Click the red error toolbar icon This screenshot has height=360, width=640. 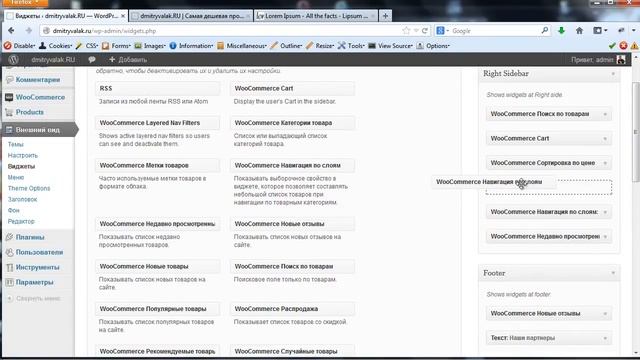tap(623, 46)
